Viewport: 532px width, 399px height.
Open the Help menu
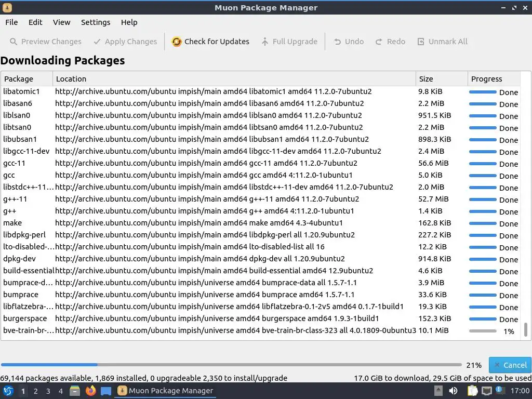[129, 22]
